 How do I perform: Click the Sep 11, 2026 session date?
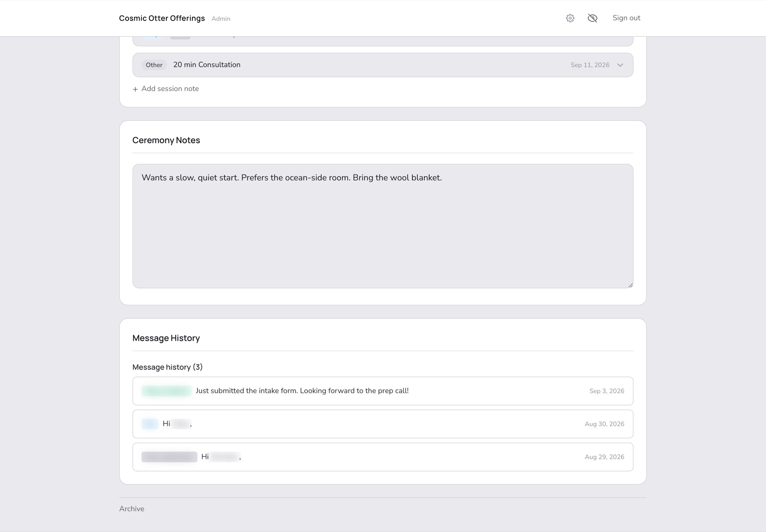590,65
